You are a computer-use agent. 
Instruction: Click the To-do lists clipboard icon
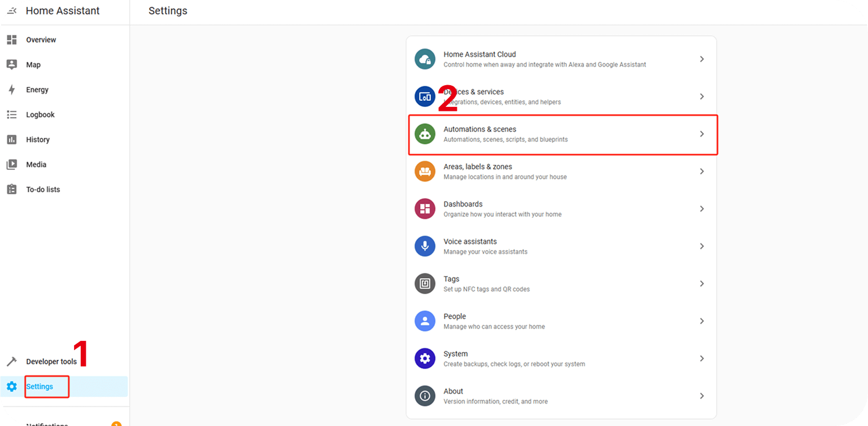(12, 189)
